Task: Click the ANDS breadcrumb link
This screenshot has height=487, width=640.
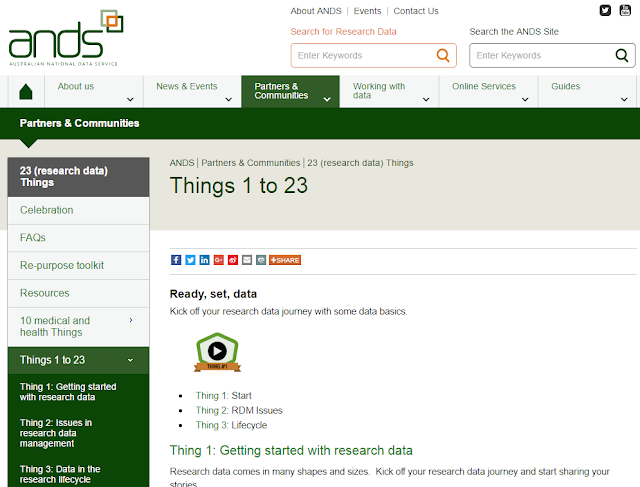Action: coord(182,163)
